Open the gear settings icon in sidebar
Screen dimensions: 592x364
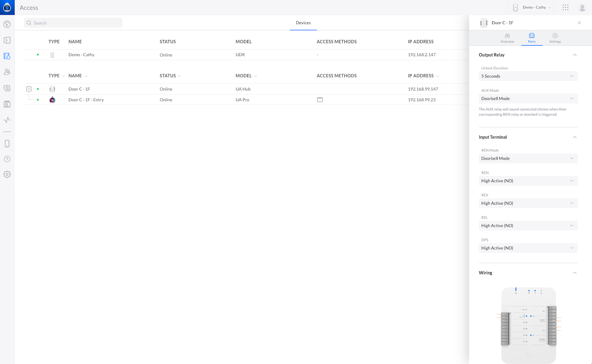[x=7, y=174]
